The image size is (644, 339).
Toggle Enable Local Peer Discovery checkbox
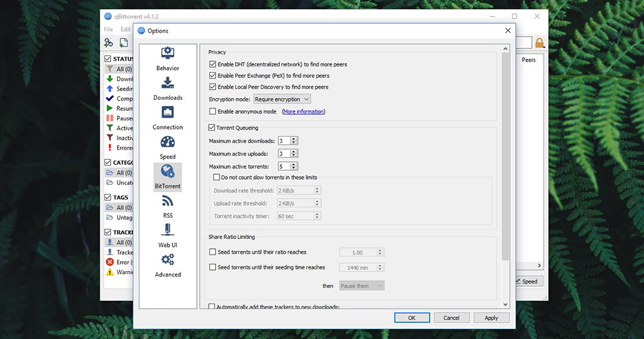click(x=213, y=87)
